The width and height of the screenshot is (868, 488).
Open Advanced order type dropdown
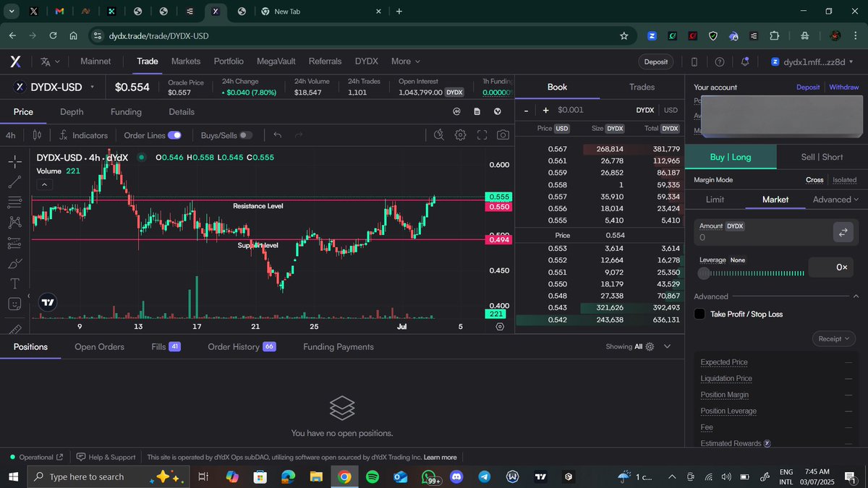pos(835,200)
